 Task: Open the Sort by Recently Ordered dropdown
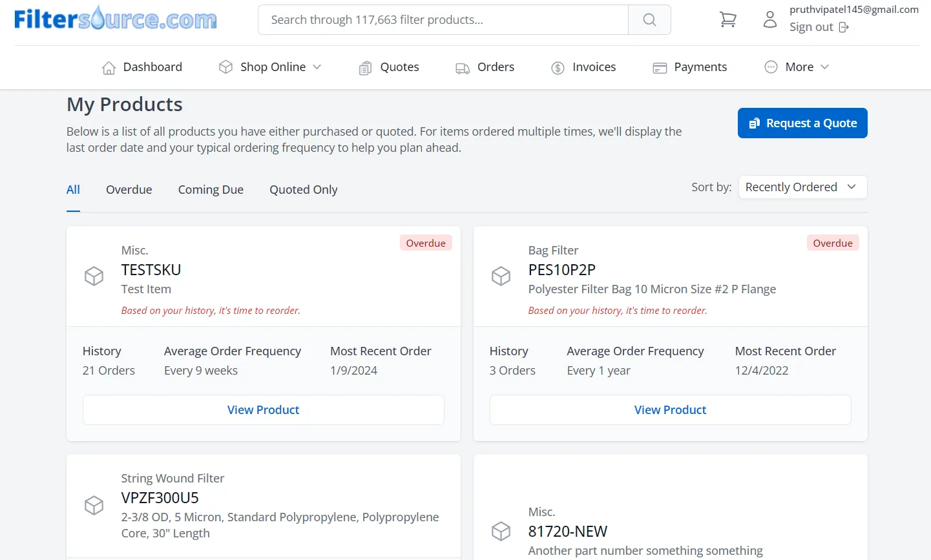click(x=802, y=187)
